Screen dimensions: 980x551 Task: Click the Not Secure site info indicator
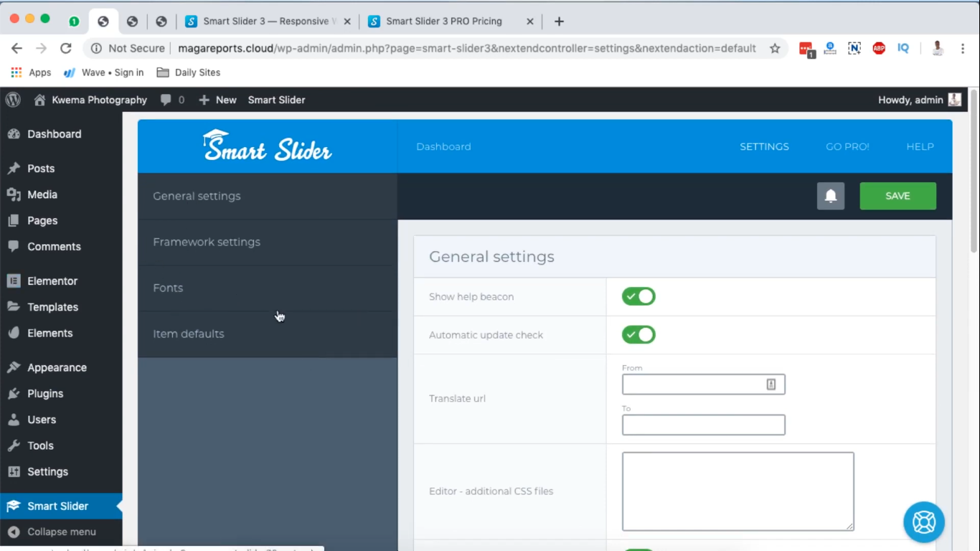(x=128, y=48)
